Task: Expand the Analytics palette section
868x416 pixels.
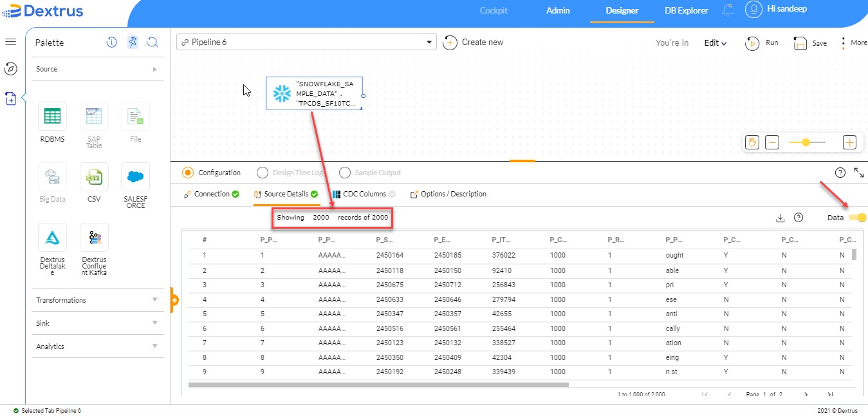Action: point(98,346)
